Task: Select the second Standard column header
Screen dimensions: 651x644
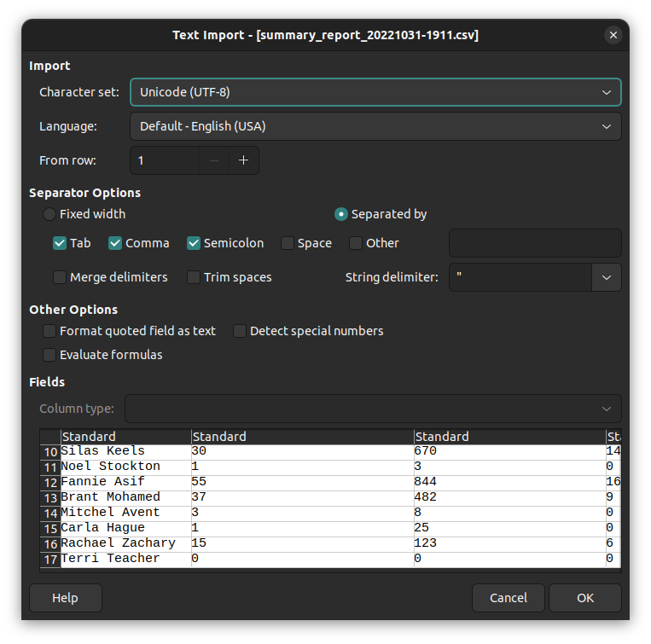Action: tap(303, 437)
